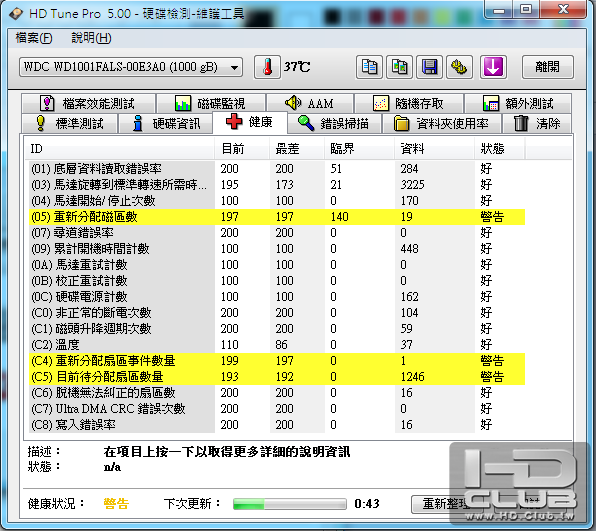Image resolution: width=596 pixels, height=531 pixels.
Task: Click the save floppy disk icon
Action: click(429, 67)
